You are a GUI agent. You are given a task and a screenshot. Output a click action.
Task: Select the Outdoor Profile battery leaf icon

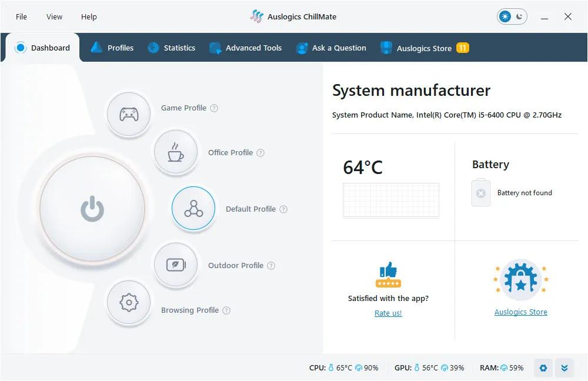click(175, 265)
